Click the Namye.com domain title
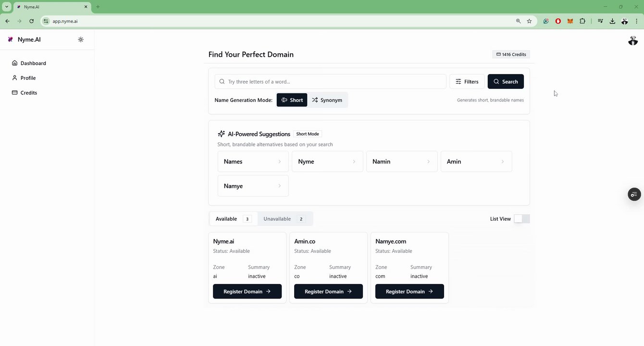This screenshot has height=346, width=644. 391,241
